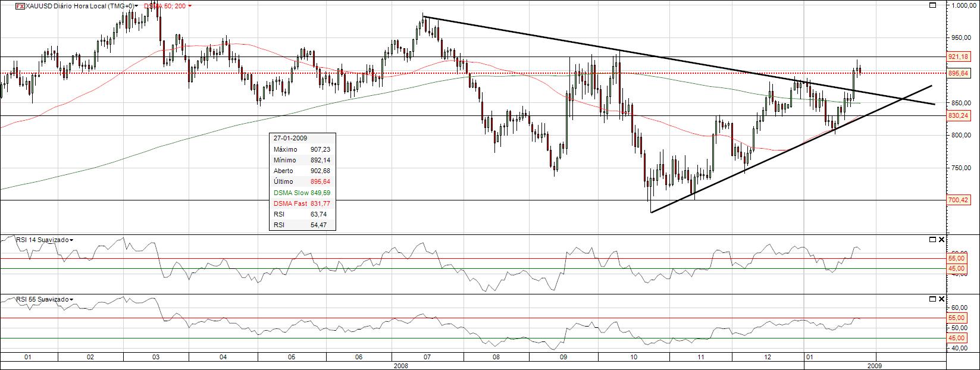This screenshot has height=370, width=980.
Task: Click the Máximo 907,23 row
Action: (302, 149)
